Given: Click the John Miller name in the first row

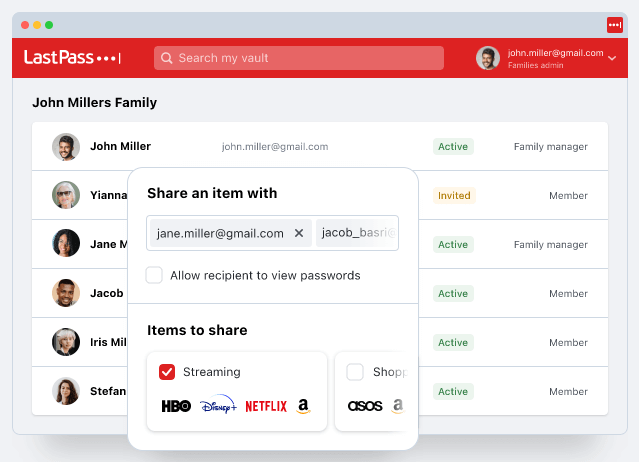Looking at the screenshot, I should pyautogui.click(x=120, y=146).
